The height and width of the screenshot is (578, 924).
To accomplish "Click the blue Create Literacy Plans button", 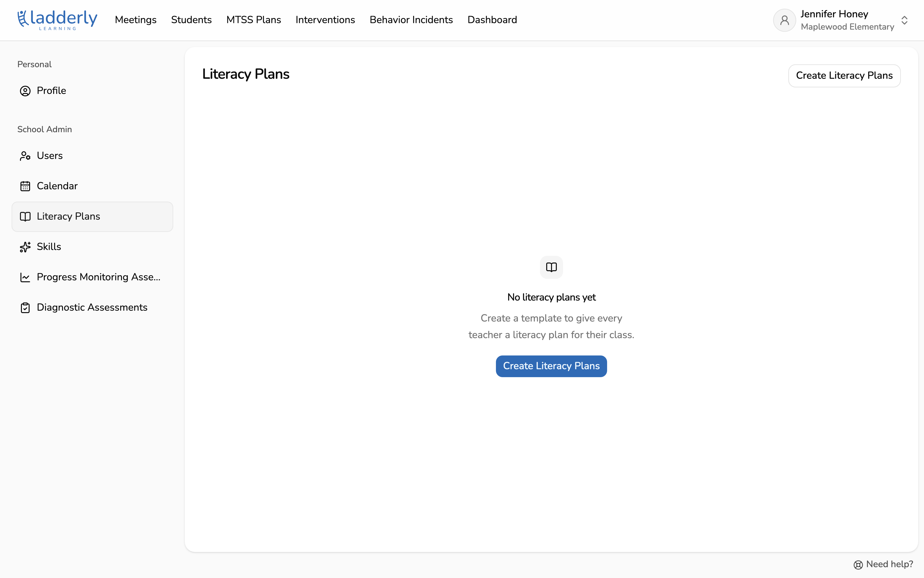I will click(551, 366).
